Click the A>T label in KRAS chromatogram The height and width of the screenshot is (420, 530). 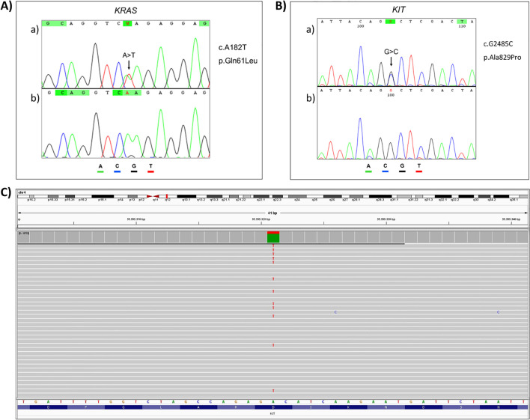click(129, 55)
